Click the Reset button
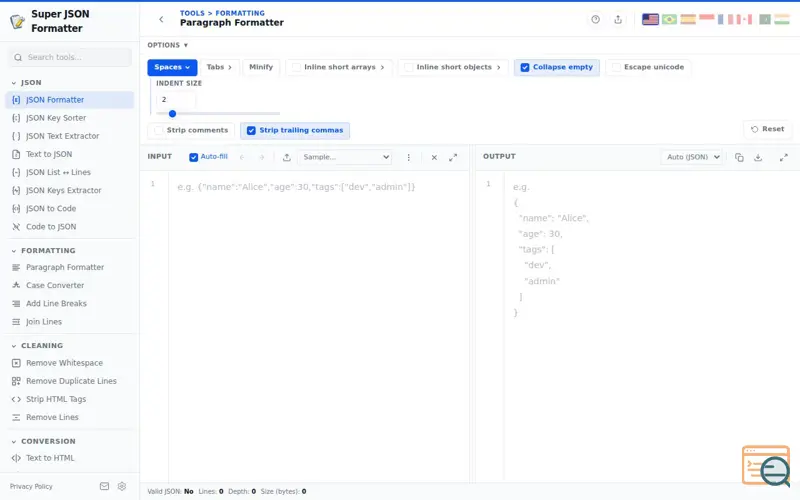This screenshot has width=800, height=500. [767, 129]
